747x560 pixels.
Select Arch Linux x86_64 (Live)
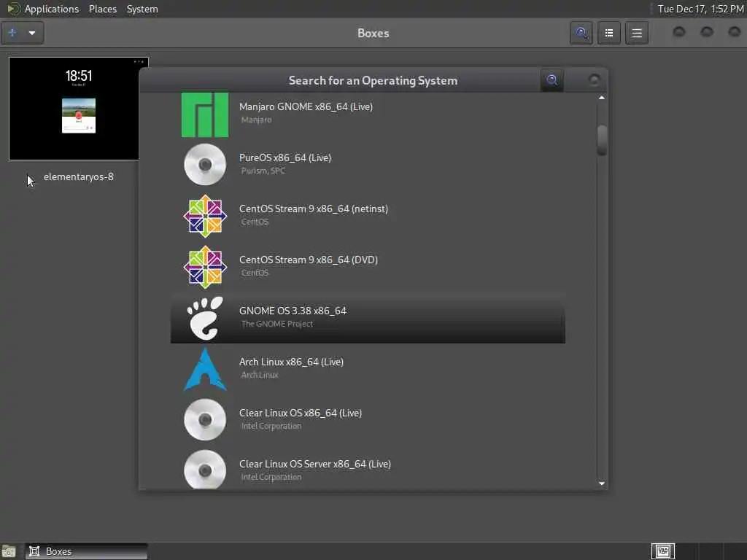click(x=368, y=368)
